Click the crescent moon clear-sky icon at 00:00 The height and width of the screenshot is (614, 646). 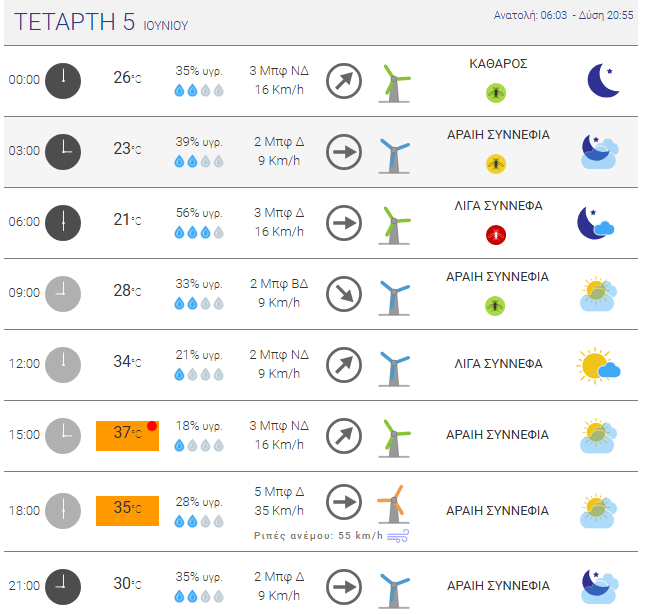603,80
